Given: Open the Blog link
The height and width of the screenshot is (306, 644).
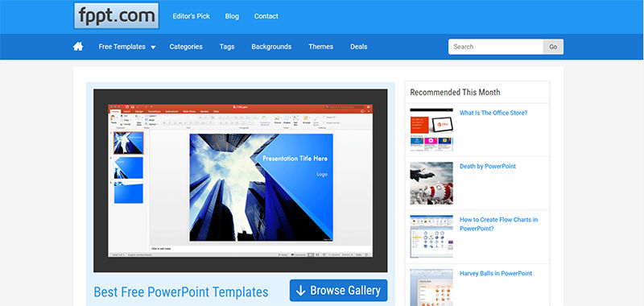Looking at the screenshot, I should pos(232,16).
